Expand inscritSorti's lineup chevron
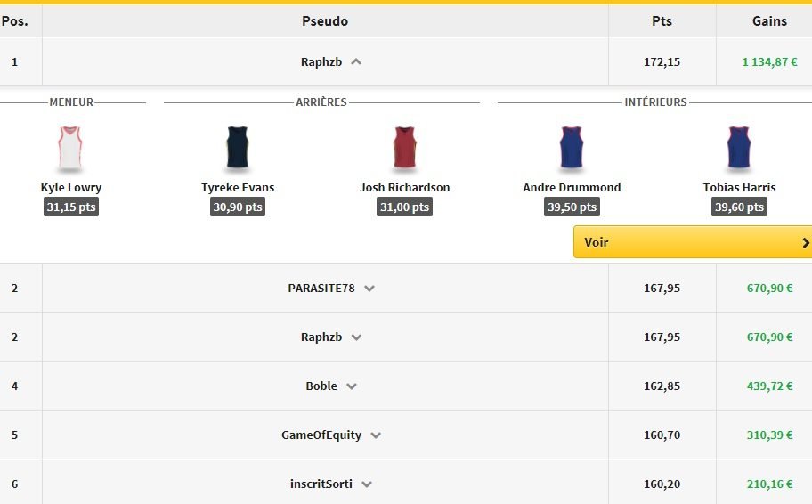 coord(367,484)
